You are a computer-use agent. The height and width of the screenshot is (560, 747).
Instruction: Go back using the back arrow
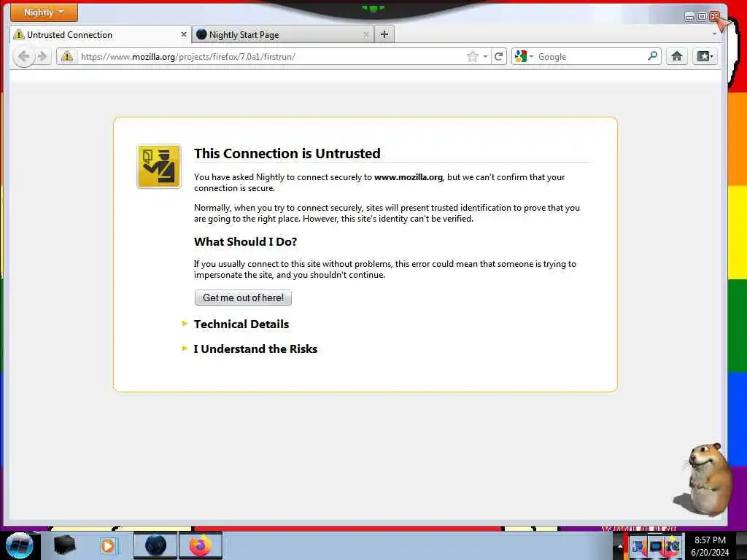[x=23, y=57]
